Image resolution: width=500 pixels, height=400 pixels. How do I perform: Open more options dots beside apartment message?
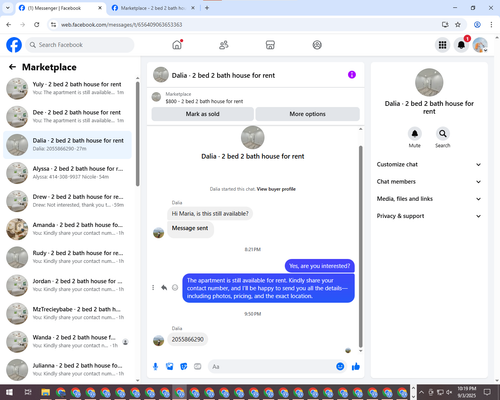[153, 287]
